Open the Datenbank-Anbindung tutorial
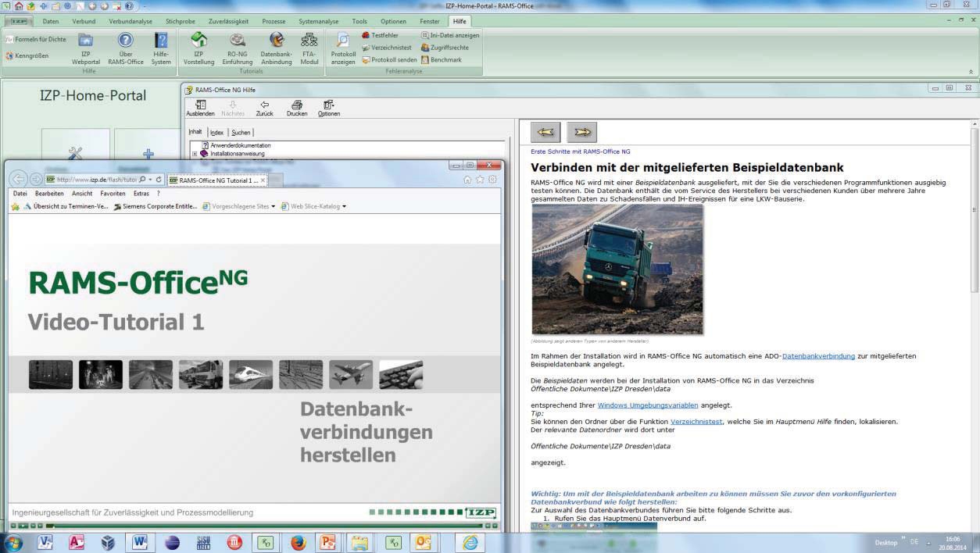Viewport: 980px width, 553px height. [x=276, y=48]
